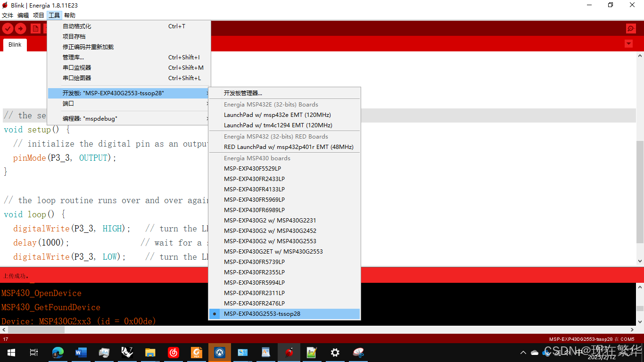Pick MSP-EXP430G2ET w/ MSP430G2553 board
The image size is (644, 362).
tap(284, 252)
